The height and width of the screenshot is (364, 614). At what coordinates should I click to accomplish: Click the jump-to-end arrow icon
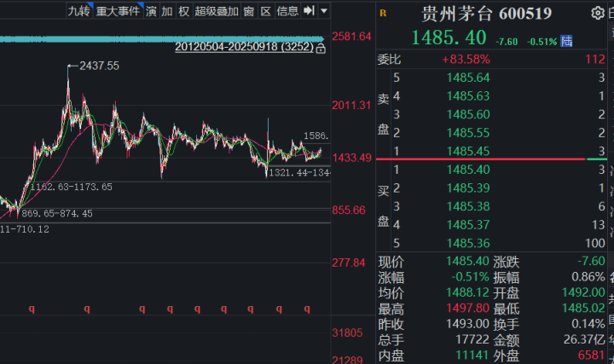click(x=310, y=10)
